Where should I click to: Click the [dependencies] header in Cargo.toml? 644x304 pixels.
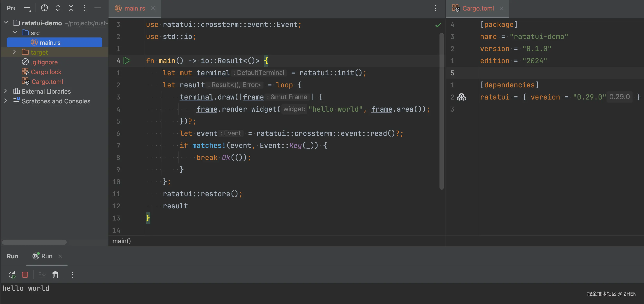point(509,85)
